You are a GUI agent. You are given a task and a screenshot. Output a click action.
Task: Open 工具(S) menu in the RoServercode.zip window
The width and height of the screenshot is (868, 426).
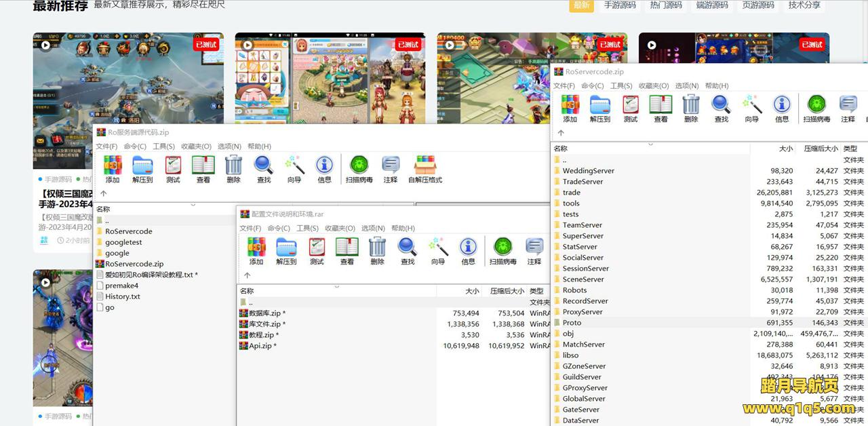point(621,85)
